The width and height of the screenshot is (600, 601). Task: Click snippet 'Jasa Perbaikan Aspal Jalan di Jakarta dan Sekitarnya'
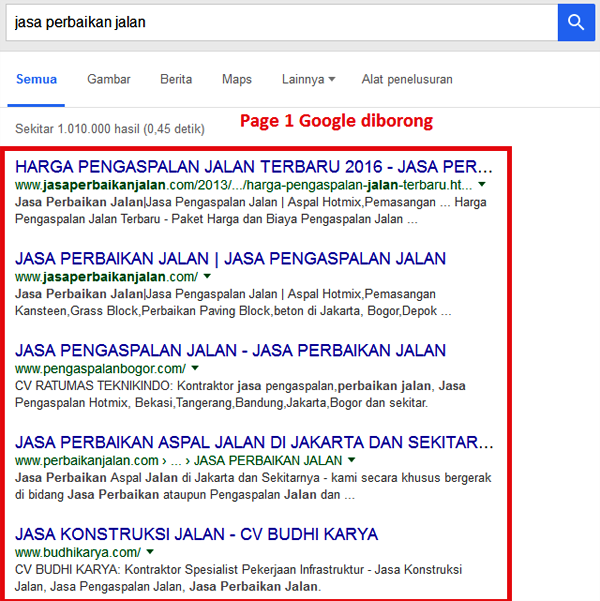point(167,478)
